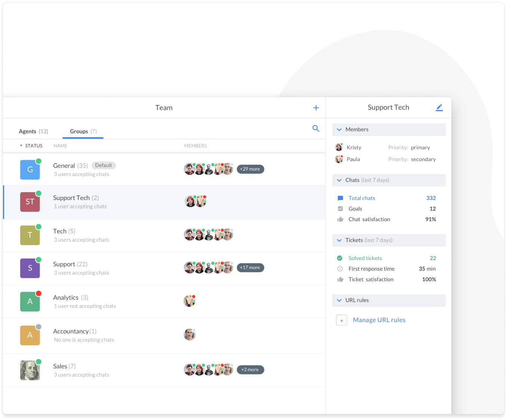Click Paula's priority value secondary
507x420 pixels.
click(423, 159)
